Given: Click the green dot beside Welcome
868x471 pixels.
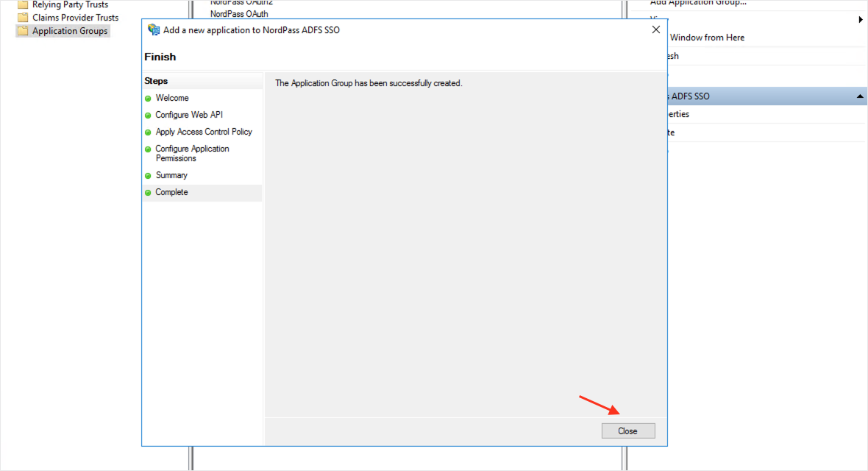Looking at the screenshot, I should (x=148, y=99).
